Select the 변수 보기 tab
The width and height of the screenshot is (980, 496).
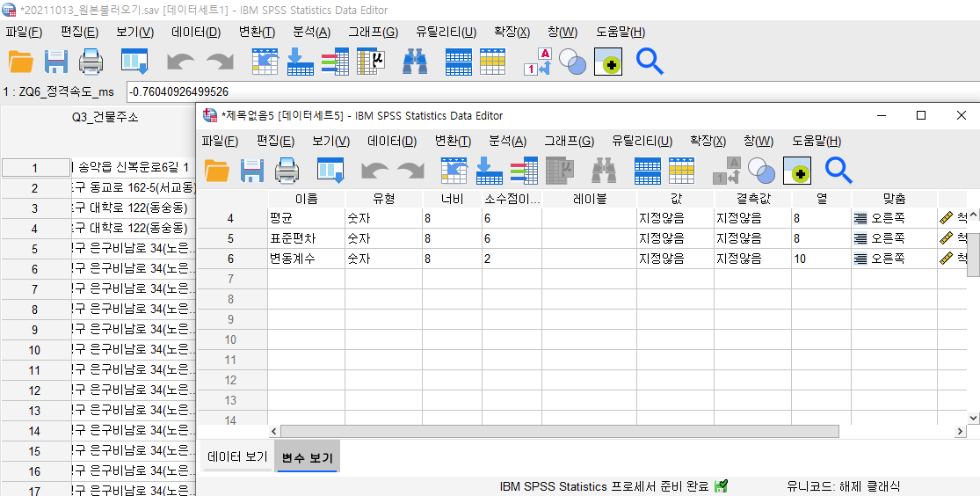(307, 458)
